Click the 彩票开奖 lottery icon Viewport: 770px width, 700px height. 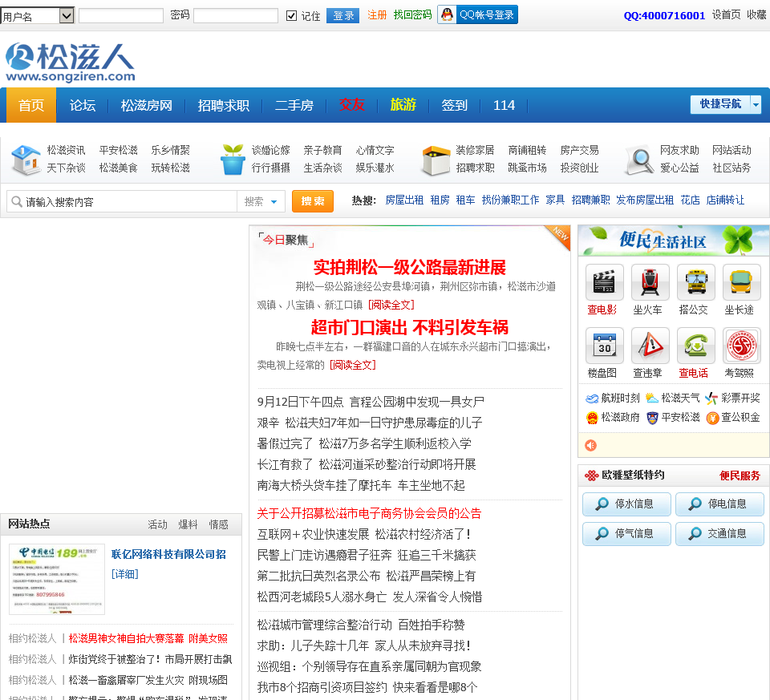[711, 398]
